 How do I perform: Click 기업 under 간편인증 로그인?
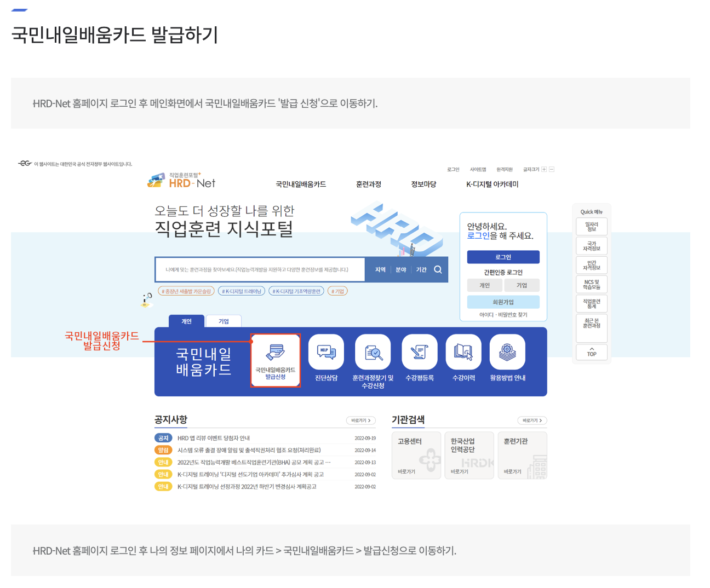click(522, 285)
